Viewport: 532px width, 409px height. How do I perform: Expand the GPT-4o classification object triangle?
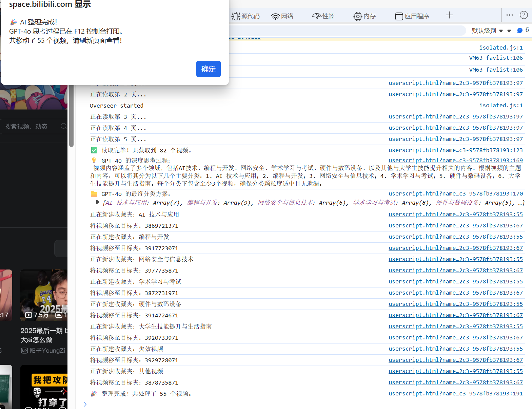pyautogui.click(x=98, y=202)
